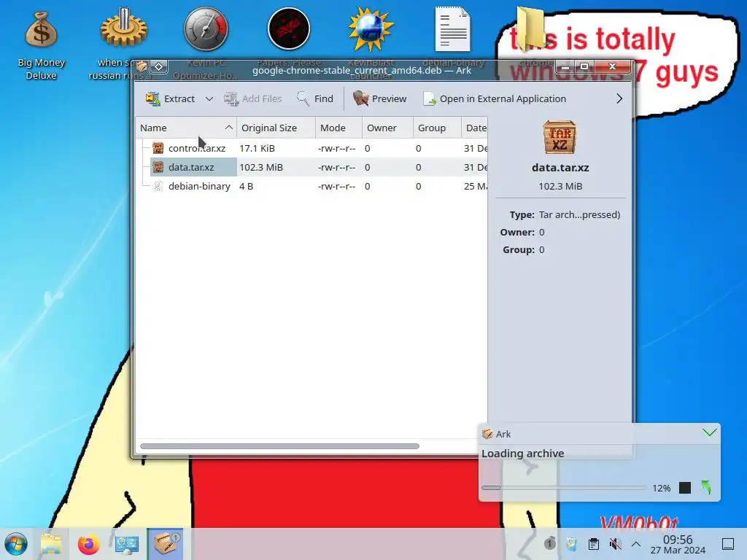Screen dimensions: 747x560
Task: Open the Extract dropdown arrow
Action: [209, 98]
